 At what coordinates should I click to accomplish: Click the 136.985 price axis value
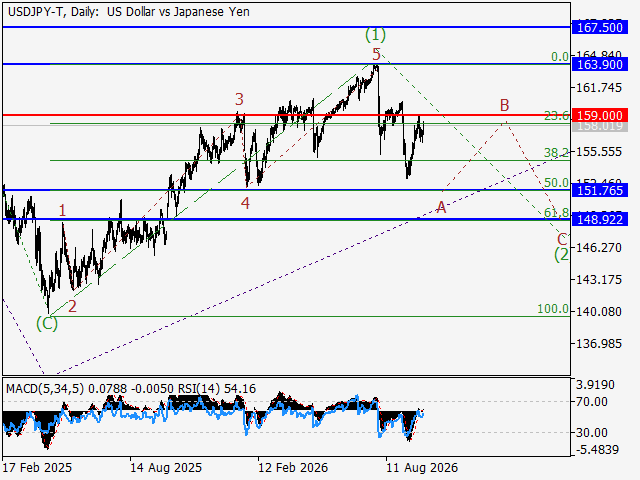tap(599, 344)
